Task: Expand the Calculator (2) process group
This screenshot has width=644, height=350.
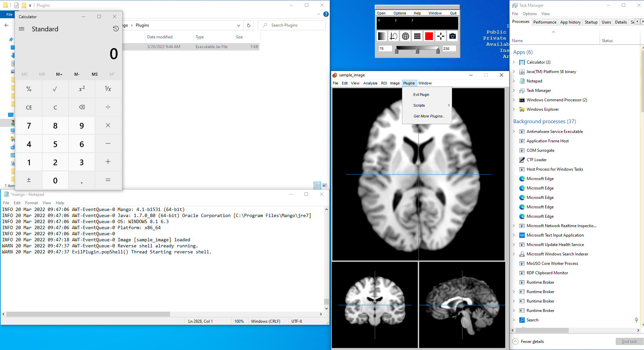Action: [514, 62]
